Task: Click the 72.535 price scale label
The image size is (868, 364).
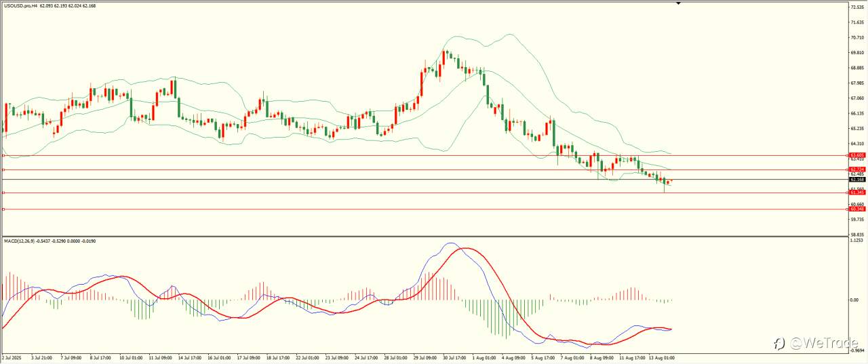Action: click(857, 7)
